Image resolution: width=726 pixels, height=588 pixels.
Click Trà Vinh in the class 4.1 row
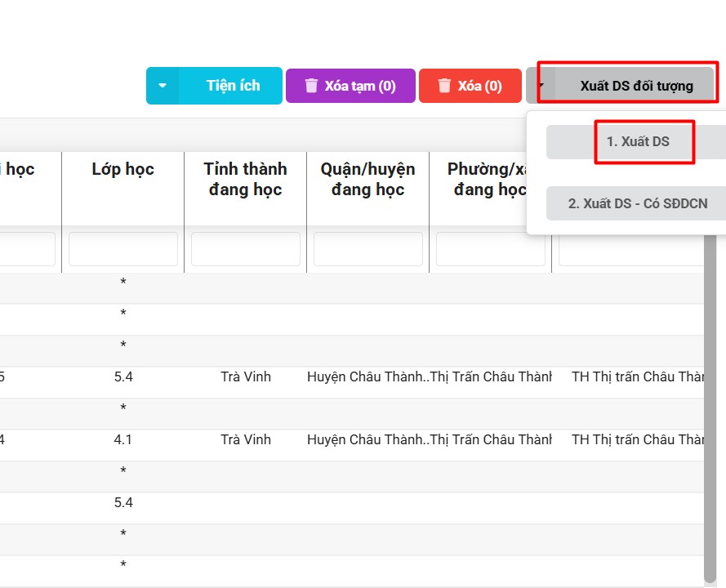(x=246, y=439)
